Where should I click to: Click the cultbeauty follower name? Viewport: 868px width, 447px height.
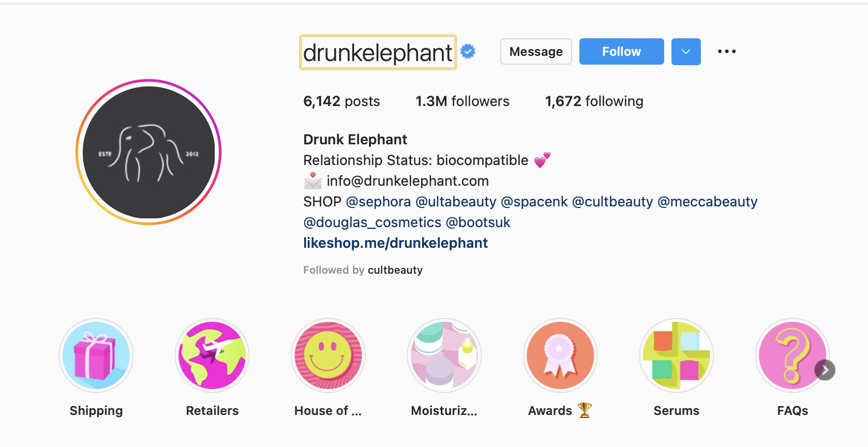395,270
